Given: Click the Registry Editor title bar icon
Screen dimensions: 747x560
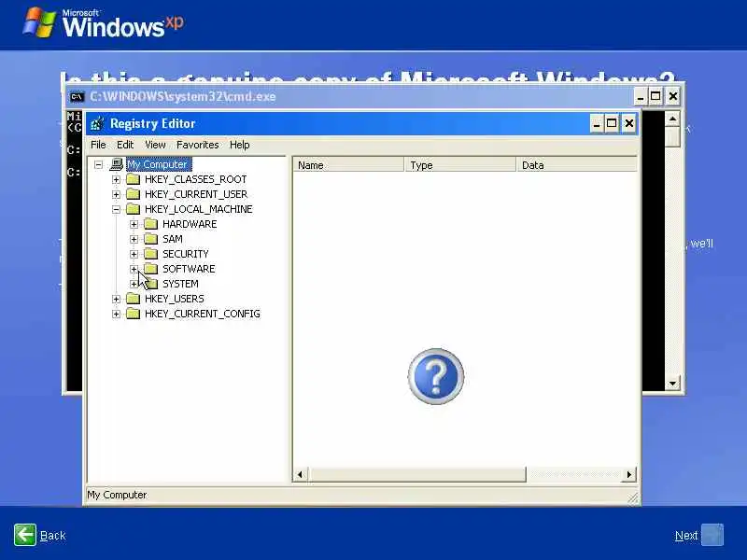Looking at the screenshot, I should coord(97,124).
